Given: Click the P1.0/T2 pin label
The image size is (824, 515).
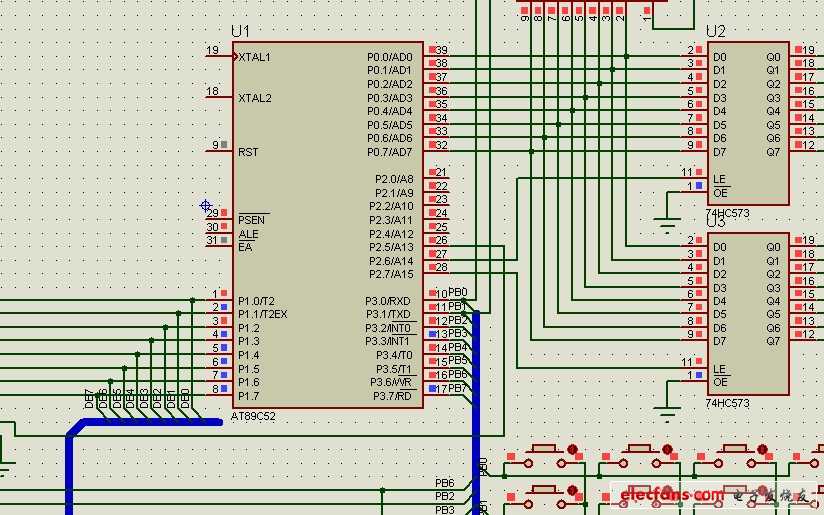Looking at the screenshot, I should (x=256, y=301).
